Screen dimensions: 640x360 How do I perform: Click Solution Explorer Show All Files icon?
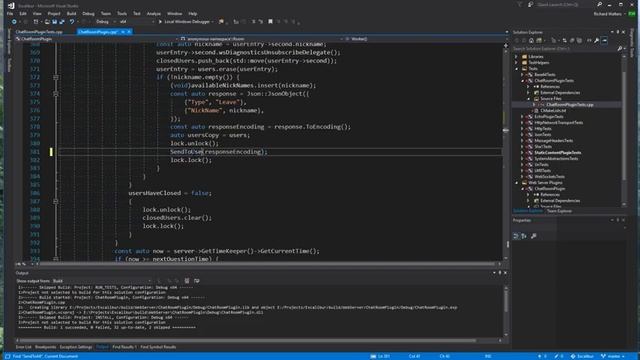[x=580, y=40]
